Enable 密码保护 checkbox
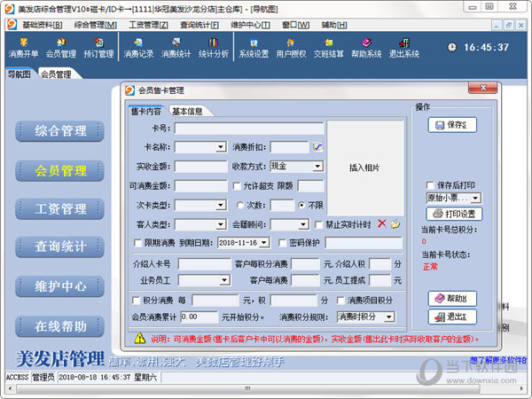Viewport: 532px width, 399px height. [x=282, y=243]
